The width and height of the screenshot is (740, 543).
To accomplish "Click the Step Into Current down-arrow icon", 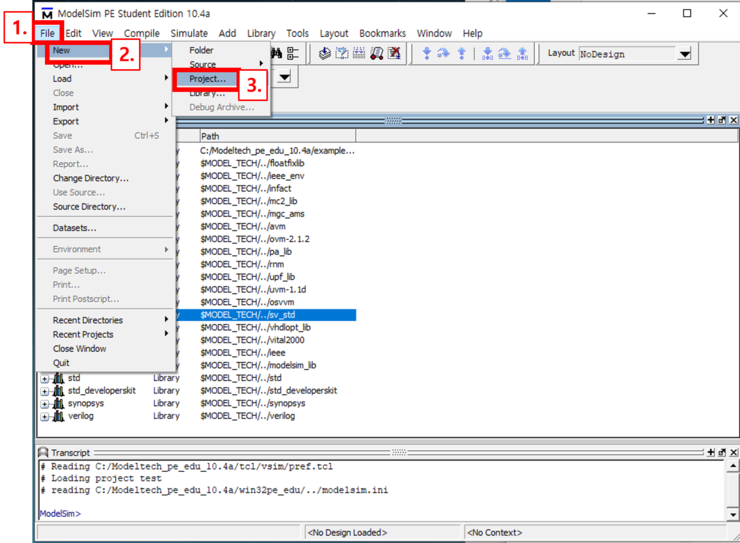I will coord(487,53).
